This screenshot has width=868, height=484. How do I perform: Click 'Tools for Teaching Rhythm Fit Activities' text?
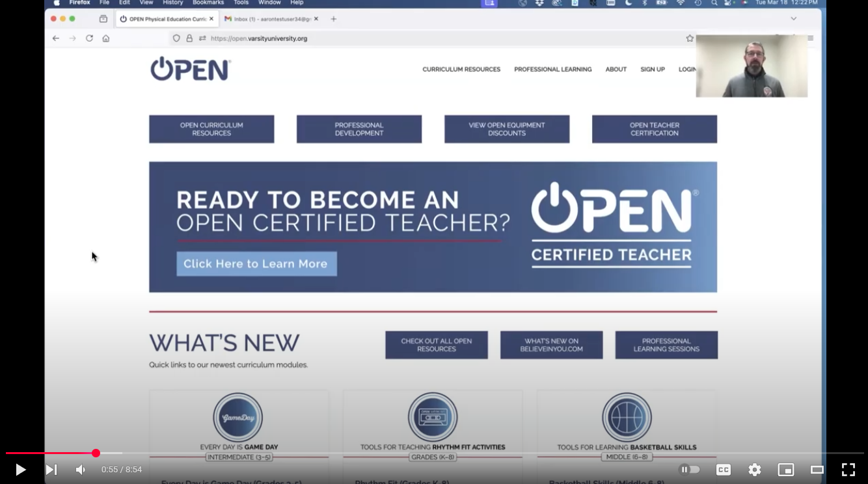pos(433,448)
